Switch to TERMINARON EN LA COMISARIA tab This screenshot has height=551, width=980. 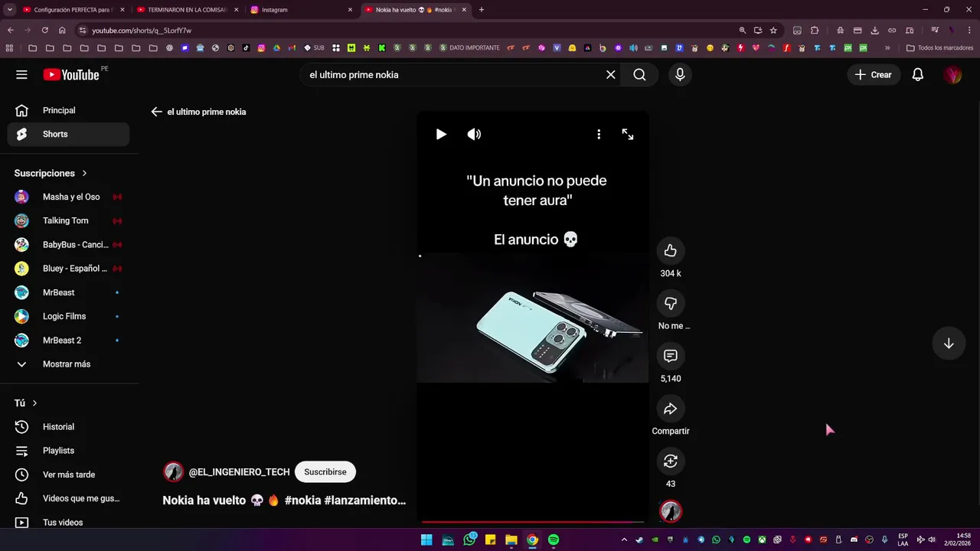point(187,10)
